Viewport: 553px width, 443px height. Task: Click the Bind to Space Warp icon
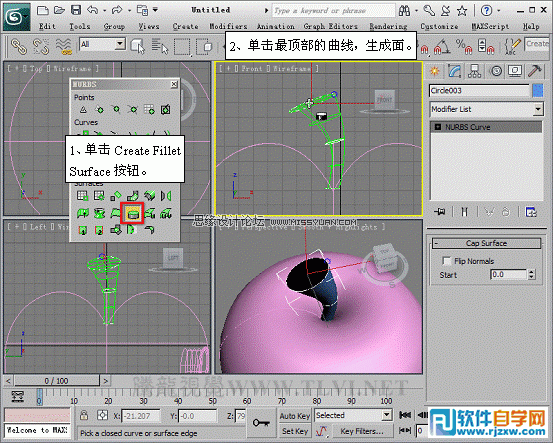pyautogui.click(x=64, y=46)
